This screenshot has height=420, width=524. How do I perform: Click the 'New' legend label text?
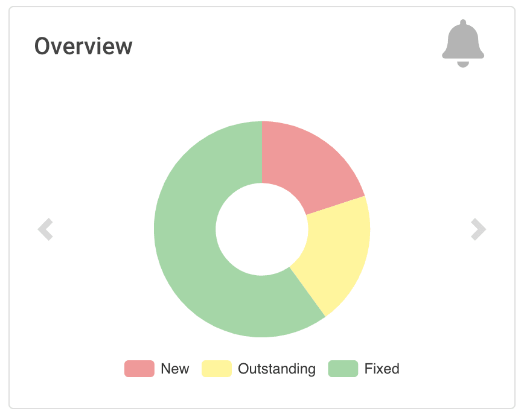176,369
